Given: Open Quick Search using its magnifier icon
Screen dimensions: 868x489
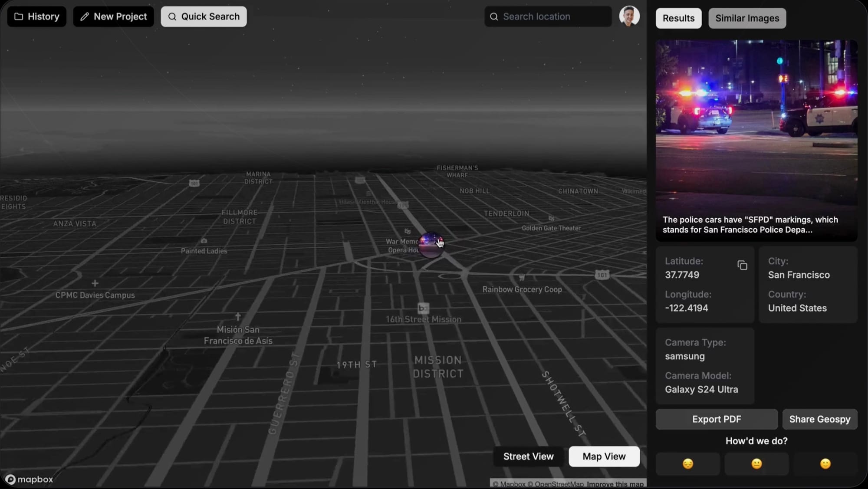Looking at the screenshot, I should click(172, 16).
